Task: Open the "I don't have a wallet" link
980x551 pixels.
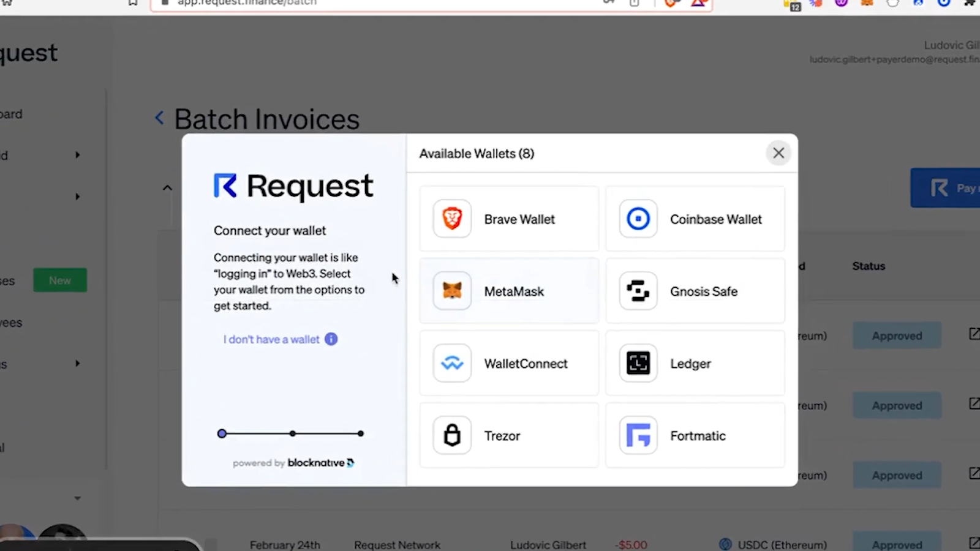Action: (x=271, y=339)
